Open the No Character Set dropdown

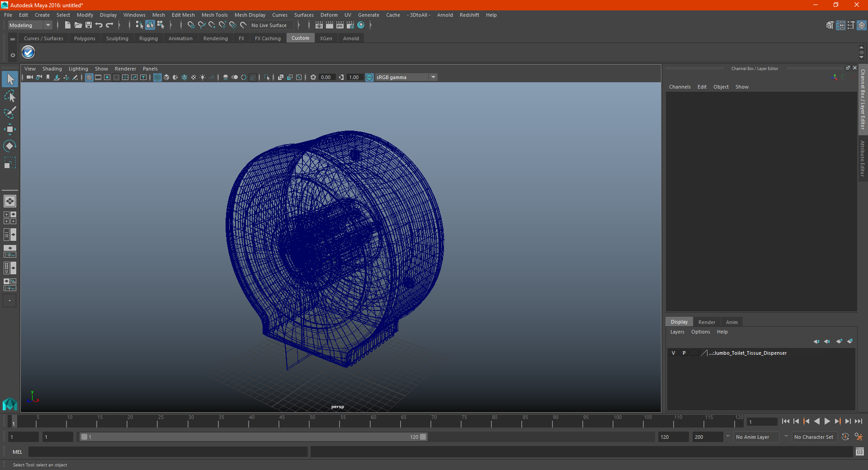click(x=814, y=437)
